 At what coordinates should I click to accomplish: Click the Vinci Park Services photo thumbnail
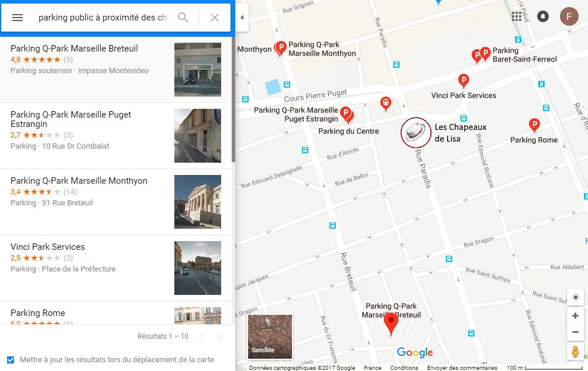(198, 268)
